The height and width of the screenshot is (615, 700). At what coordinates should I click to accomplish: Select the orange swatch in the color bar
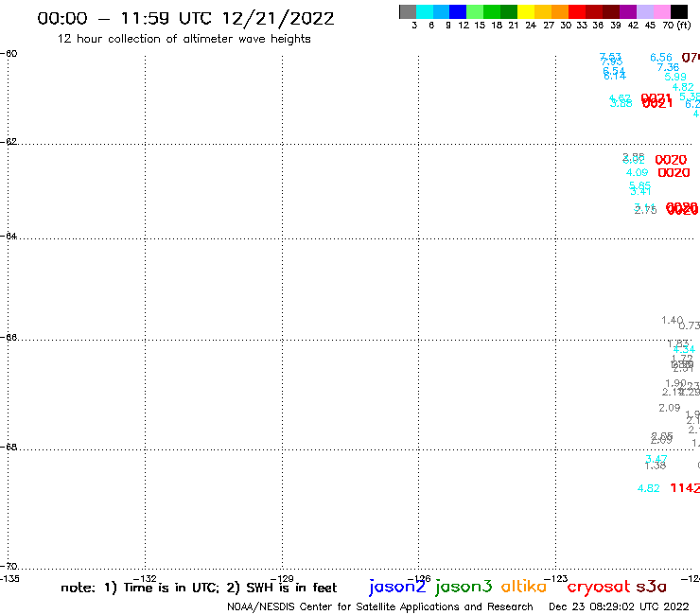[x=560, y=11]
